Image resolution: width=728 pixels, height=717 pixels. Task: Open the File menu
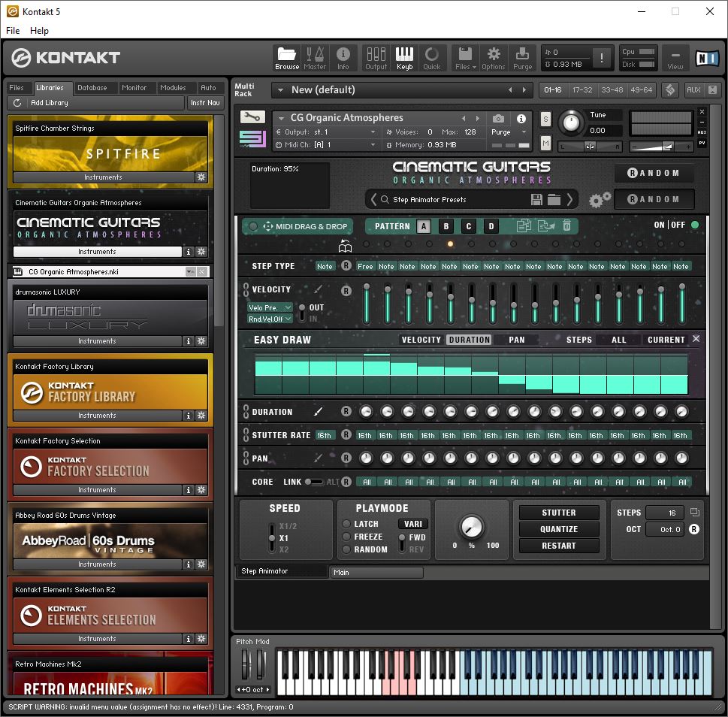tap(13, 31)
